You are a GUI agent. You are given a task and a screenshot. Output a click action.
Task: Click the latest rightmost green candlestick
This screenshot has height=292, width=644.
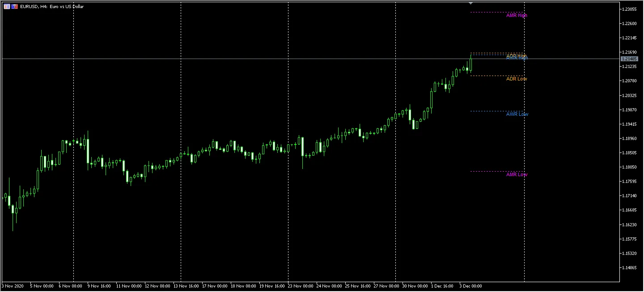470,63
